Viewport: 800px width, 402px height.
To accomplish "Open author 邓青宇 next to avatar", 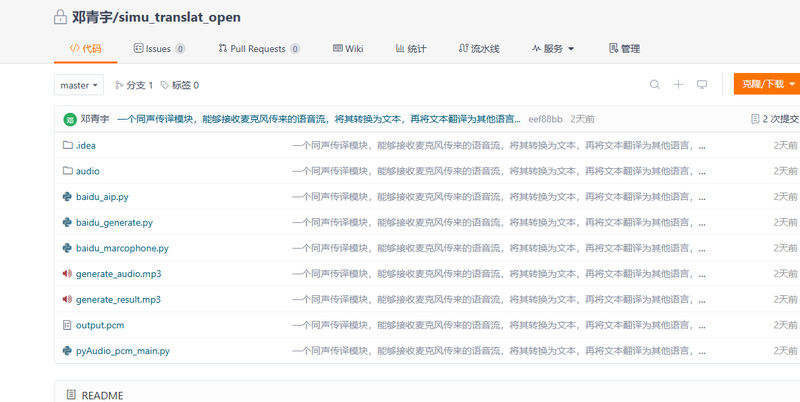I will 95,119.
